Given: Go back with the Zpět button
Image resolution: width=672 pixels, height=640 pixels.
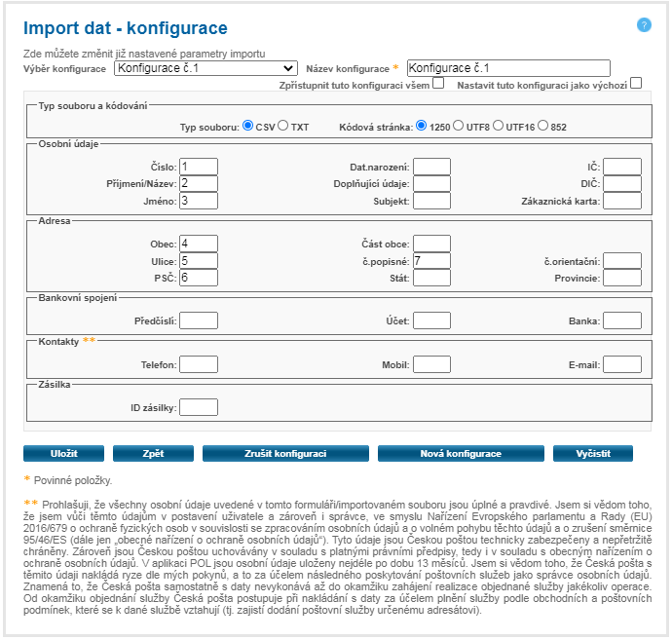Looking at the screenshot, I should coord(152,454).
